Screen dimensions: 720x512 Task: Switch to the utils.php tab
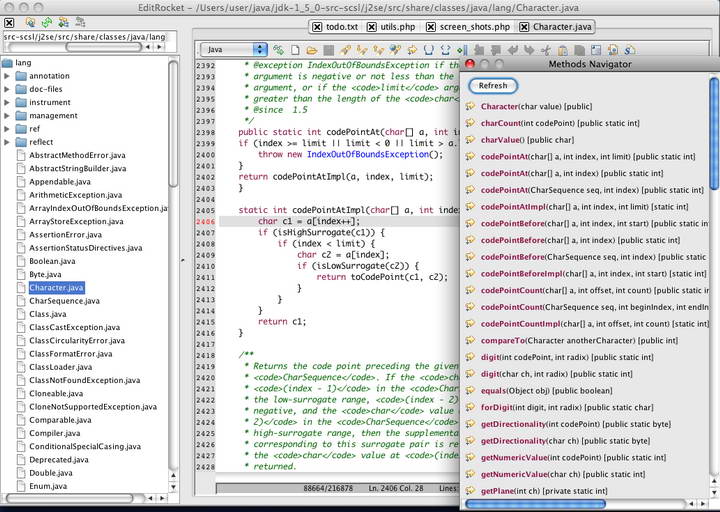point(398,27)
